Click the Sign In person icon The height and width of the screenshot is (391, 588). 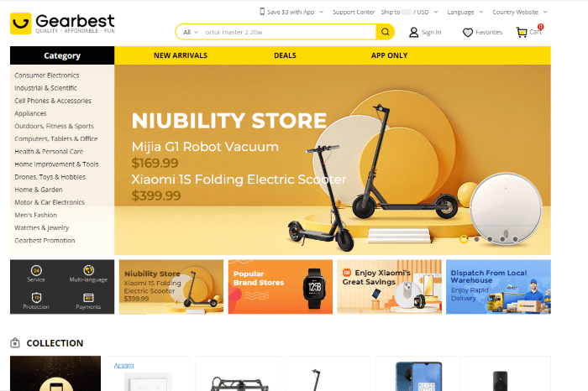coord(413,33)
